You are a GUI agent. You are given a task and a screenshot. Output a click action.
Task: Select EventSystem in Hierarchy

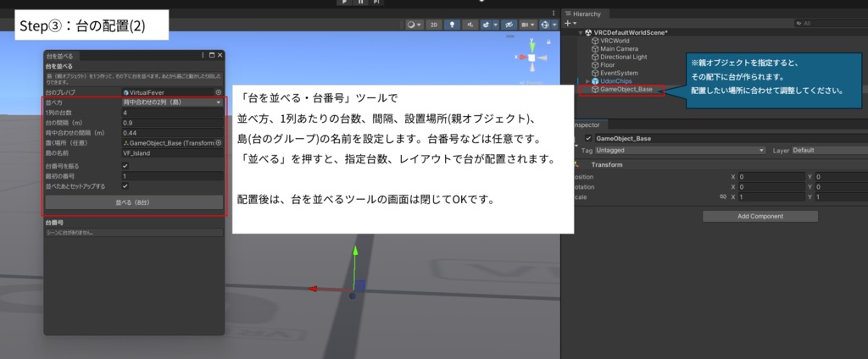(619, 73)
